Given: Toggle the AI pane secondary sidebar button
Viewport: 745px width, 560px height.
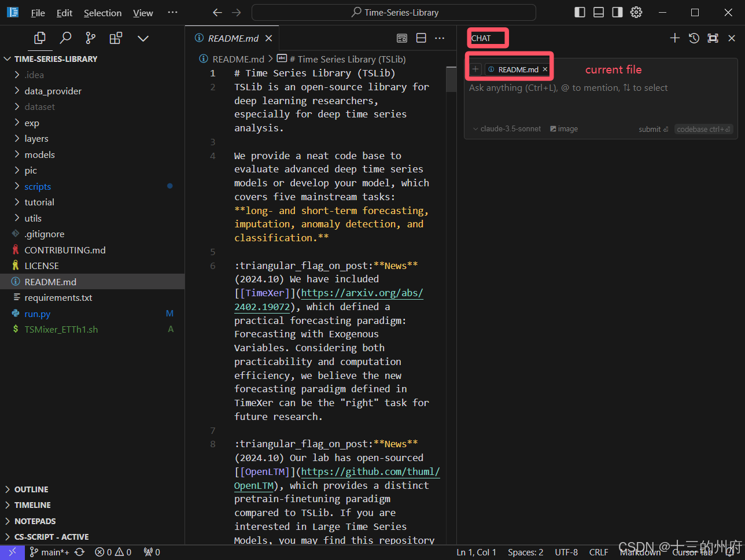Looking at the screenshot, I should [618, 12].
